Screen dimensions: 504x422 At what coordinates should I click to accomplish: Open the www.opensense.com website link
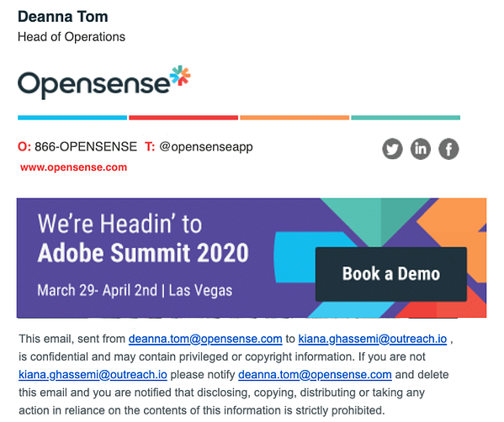pyautogui.click(x=73, y=167)
